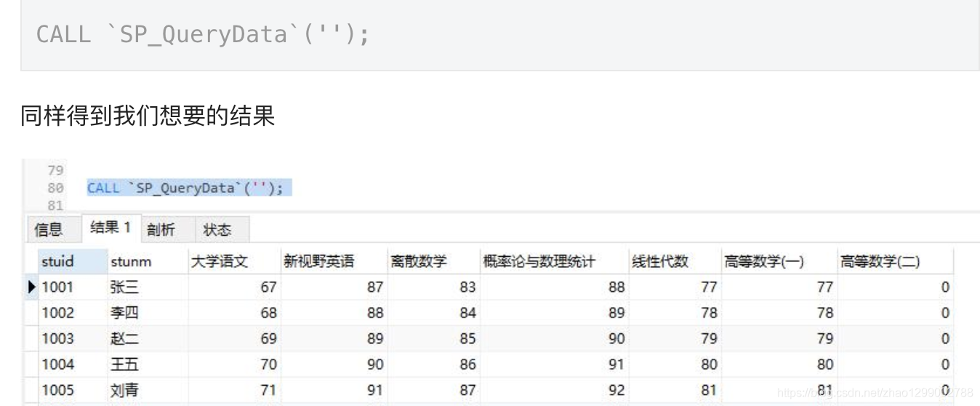980x406 pixels.
Task: Click the name cell 张三
Action: 148,287
